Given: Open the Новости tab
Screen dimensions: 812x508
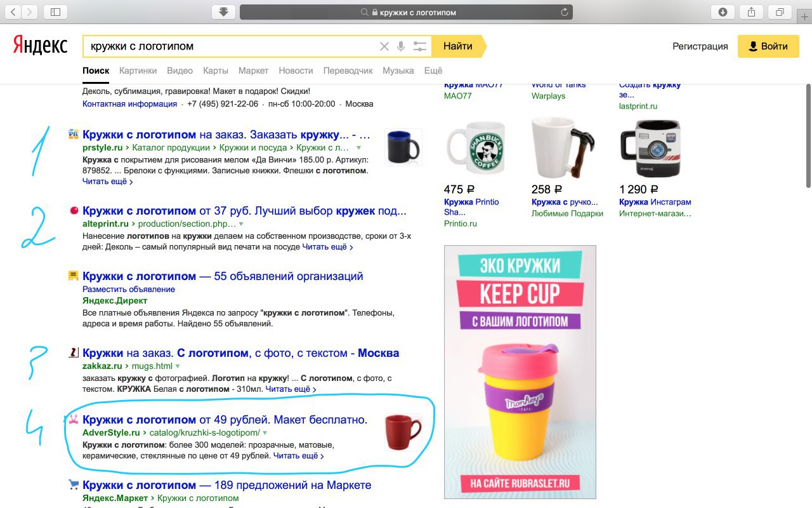Looking at the screenshot, I should tap(296, 70).
